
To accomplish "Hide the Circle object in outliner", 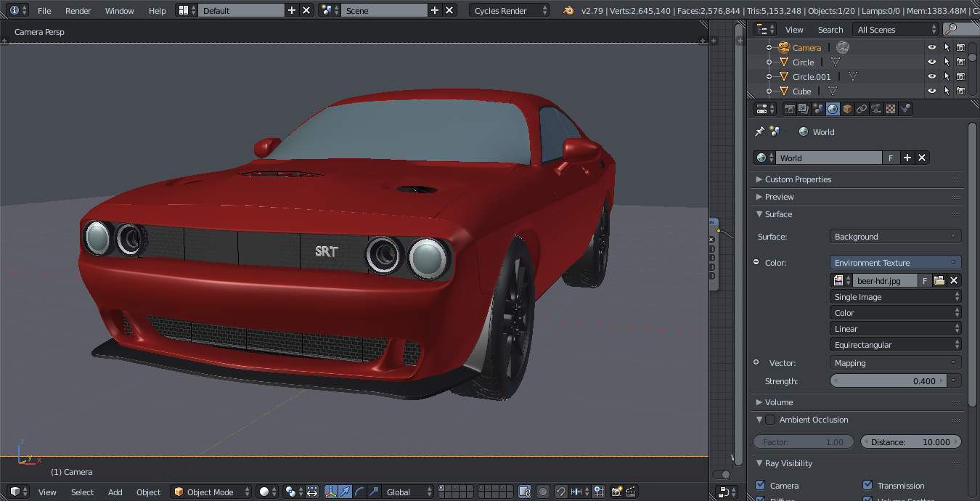I will point(932,62).
